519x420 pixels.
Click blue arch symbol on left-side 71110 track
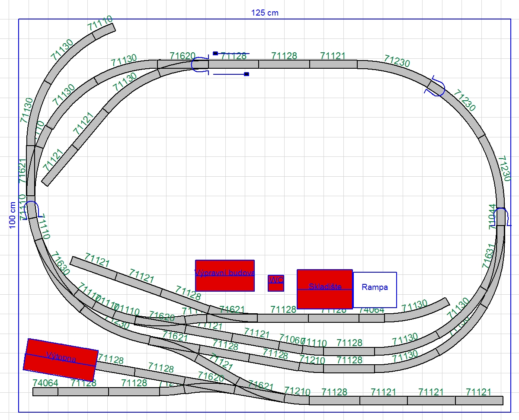click(32, 210)
